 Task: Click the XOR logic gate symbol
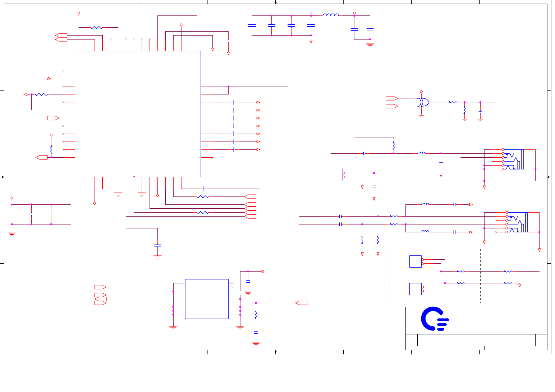(x=424, y=102)
